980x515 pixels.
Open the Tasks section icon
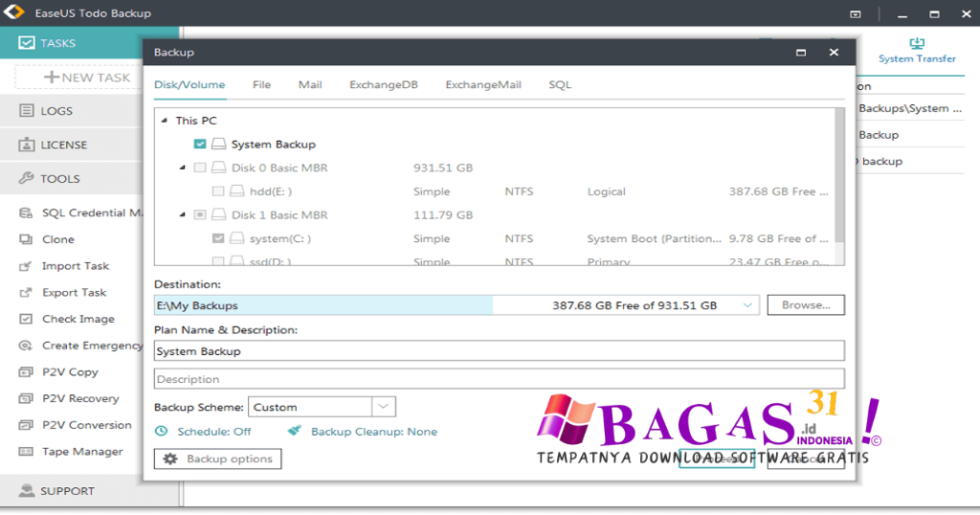26,42
